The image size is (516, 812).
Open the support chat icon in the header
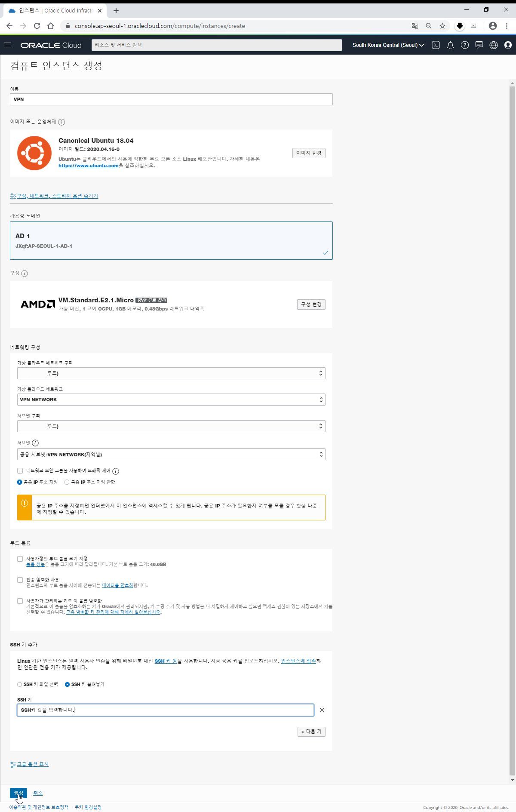479,45
